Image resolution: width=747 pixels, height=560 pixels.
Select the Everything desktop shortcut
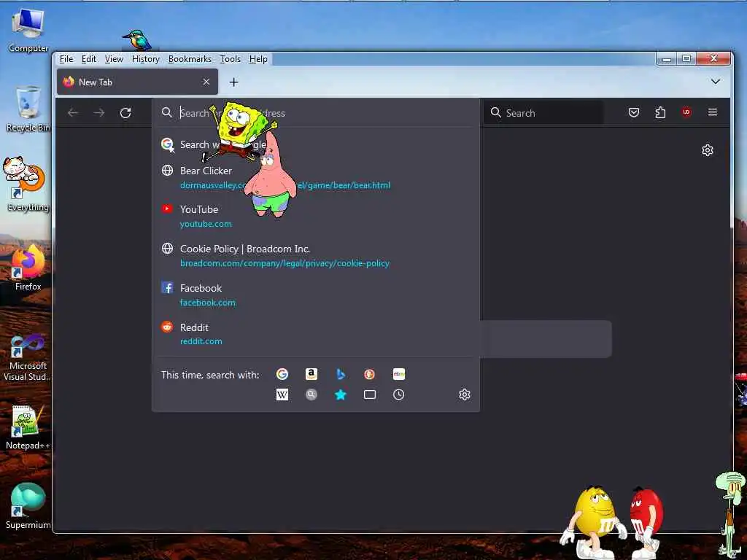(27, 184)
